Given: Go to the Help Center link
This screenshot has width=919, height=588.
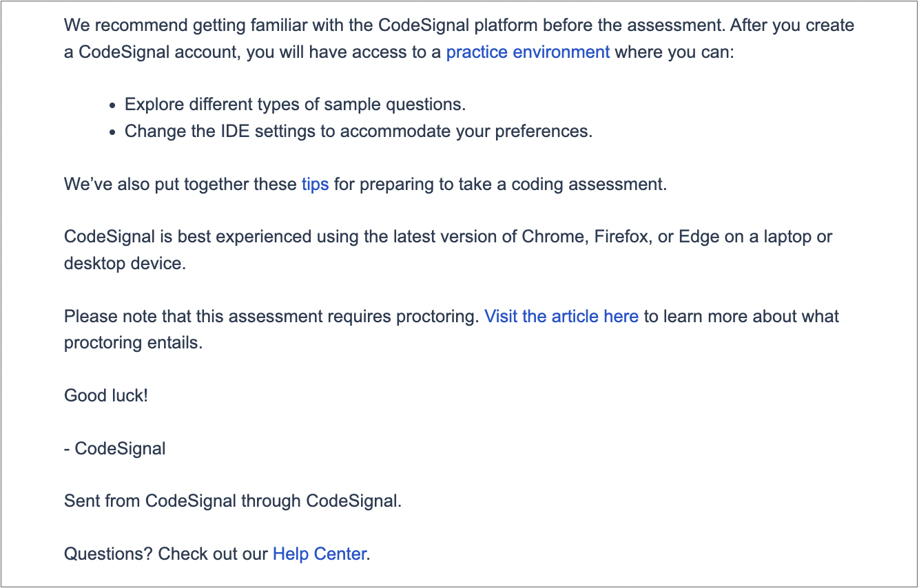Looking at the screenshot, I should (320, 554).
